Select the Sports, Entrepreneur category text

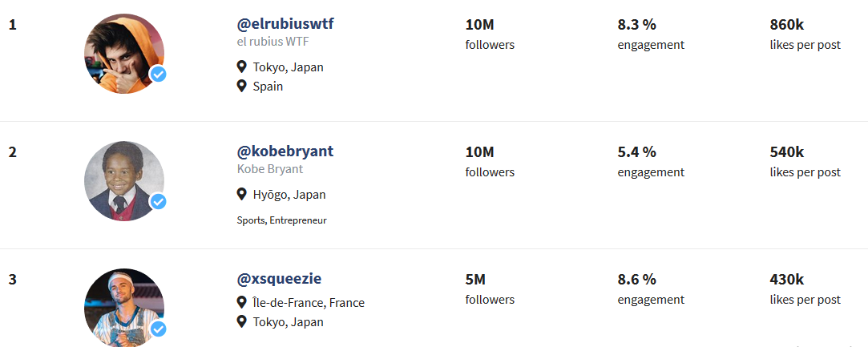[282, 220]
